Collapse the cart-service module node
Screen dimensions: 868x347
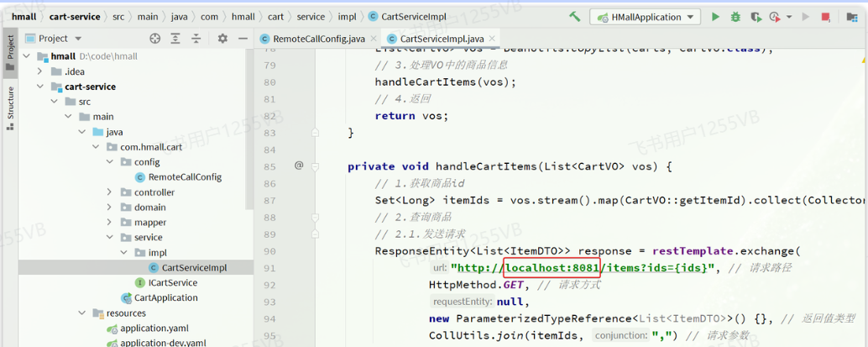point(39,87)
